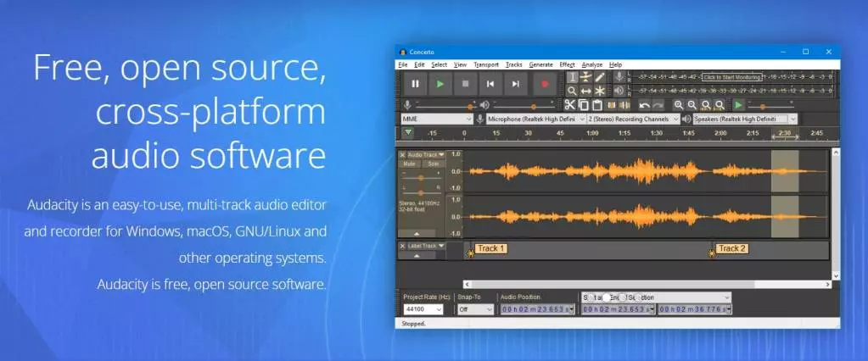Select the Multi-tool asterisk icon
The height and width of the screenshot is (361, 868).
[x=601, y=91]
